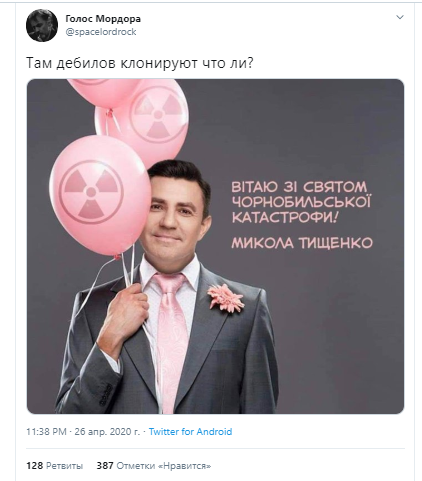
Task: Open the Голос Мордора profile avatar
Action: tap(42, 25)
